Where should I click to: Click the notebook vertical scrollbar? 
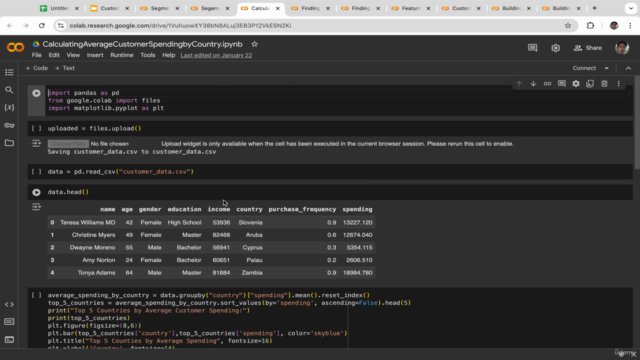(x=637, y=122)
